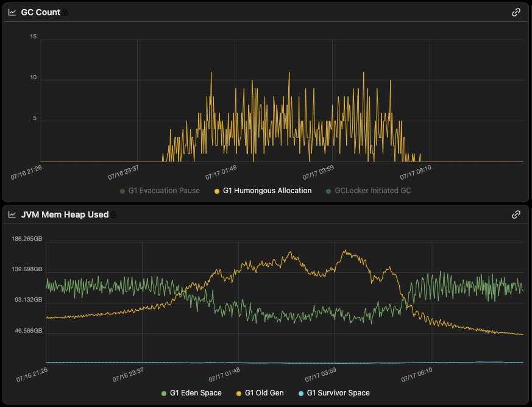The height and width of the screenshot is (407, 532).
Task: Toggle G1 Humongous Allocation series
Action: click(263, 191)
